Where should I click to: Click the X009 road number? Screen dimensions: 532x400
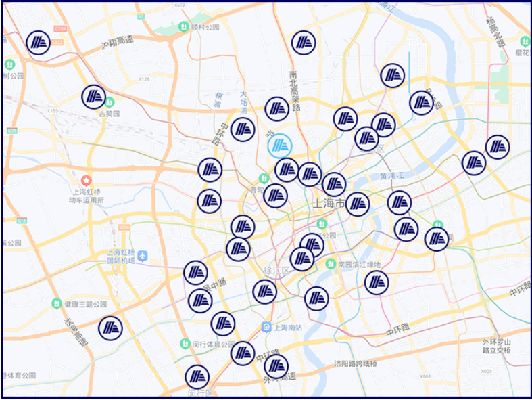pos(486,371)
